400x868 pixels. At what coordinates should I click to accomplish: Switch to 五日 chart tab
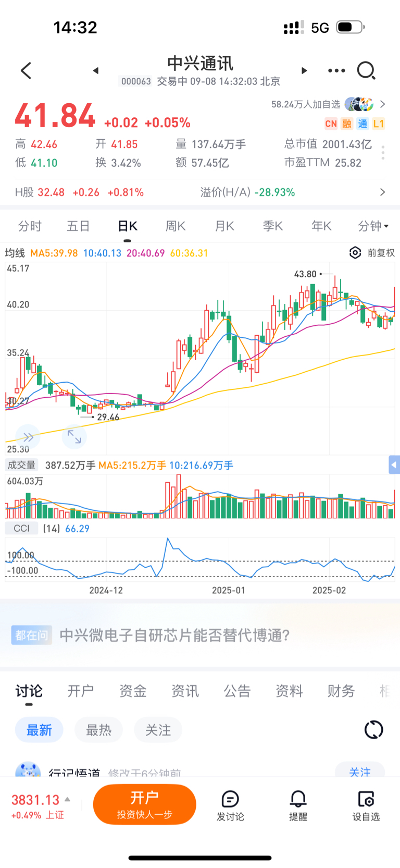pos(78,226)
